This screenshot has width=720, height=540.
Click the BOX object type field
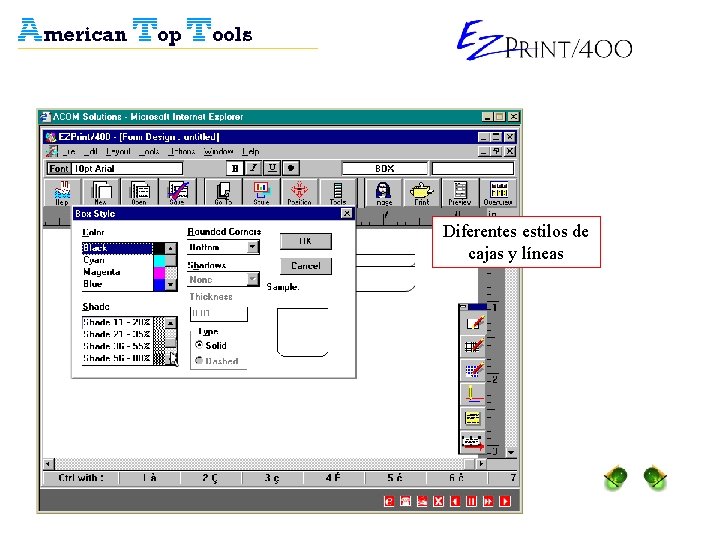385,169
